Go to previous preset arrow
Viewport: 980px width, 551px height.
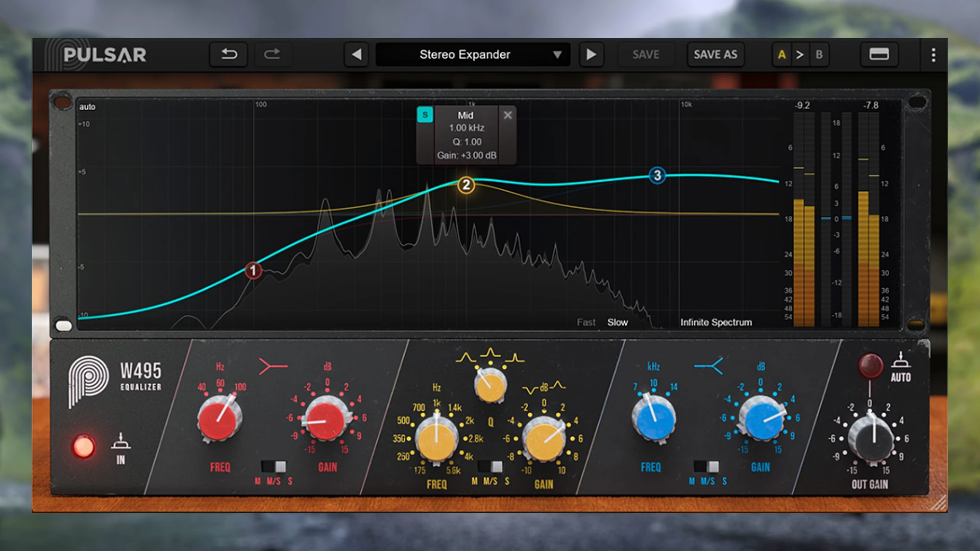point(357,54)
